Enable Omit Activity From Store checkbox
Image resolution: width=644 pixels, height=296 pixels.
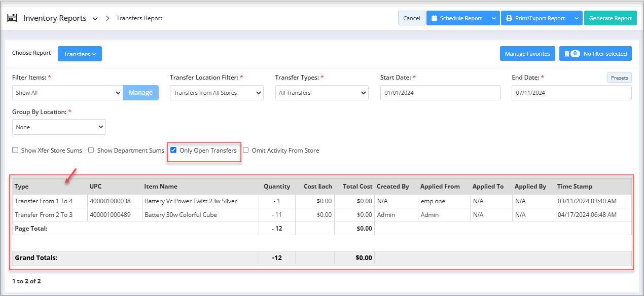pos(246,151)
